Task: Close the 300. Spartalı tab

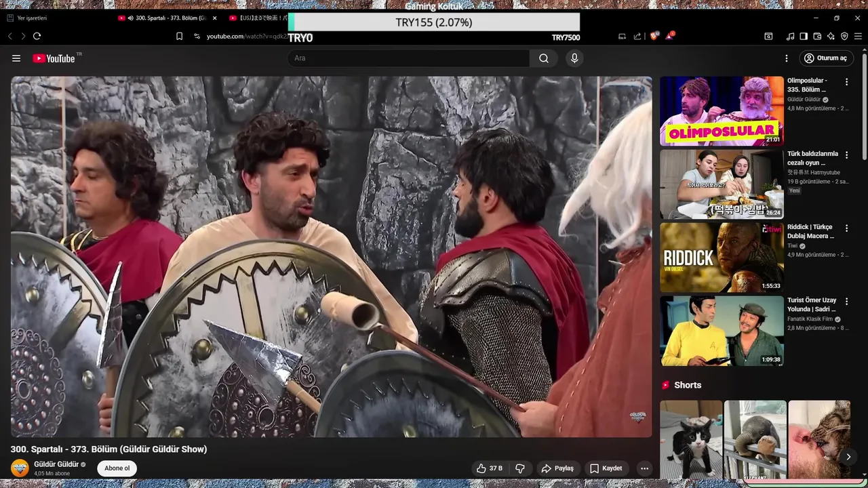Action: point(215,18)
